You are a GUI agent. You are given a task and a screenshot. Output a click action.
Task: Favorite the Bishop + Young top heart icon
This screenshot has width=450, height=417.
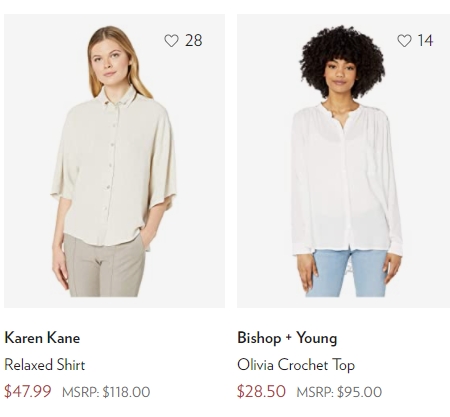point(404,41)
